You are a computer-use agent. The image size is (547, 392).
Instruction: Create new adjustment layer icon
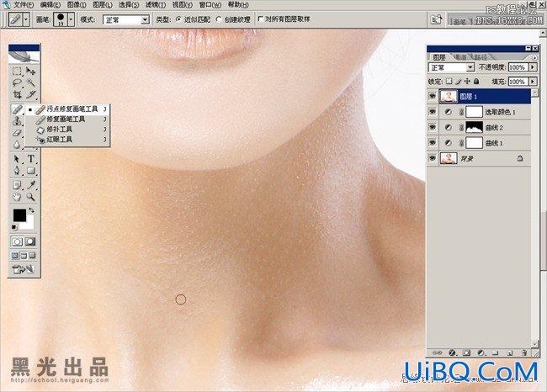(481, 353)
